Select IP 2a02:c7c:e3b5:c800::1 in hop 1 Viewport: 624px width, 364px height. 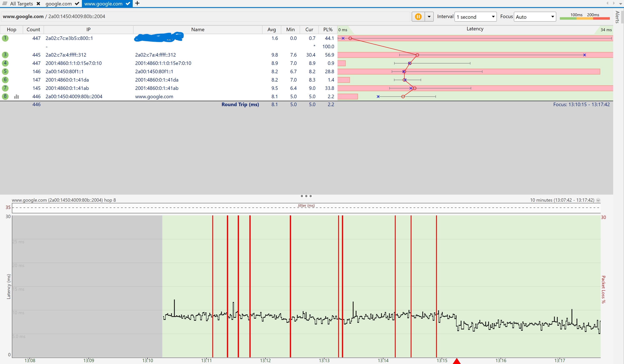(69, 38)
